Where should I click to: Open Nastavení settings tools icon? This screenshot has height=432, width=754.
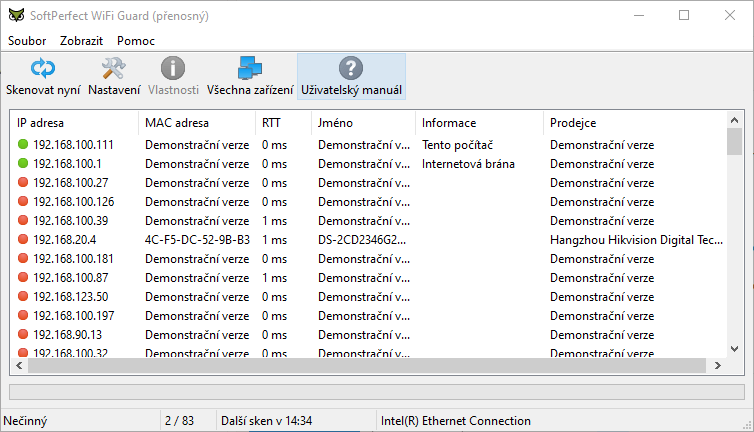113,69
